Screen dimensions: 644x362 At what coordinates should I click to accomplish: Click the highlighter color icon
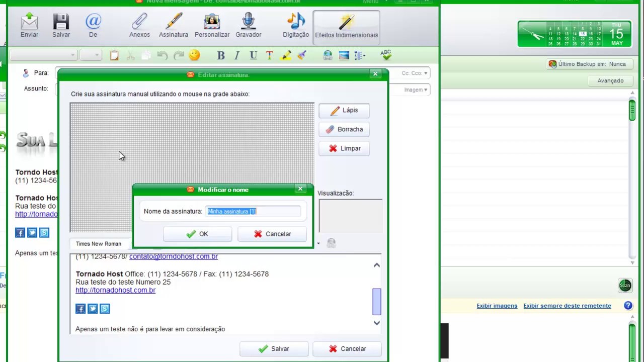pyautogui.click(x=286, y=55)
